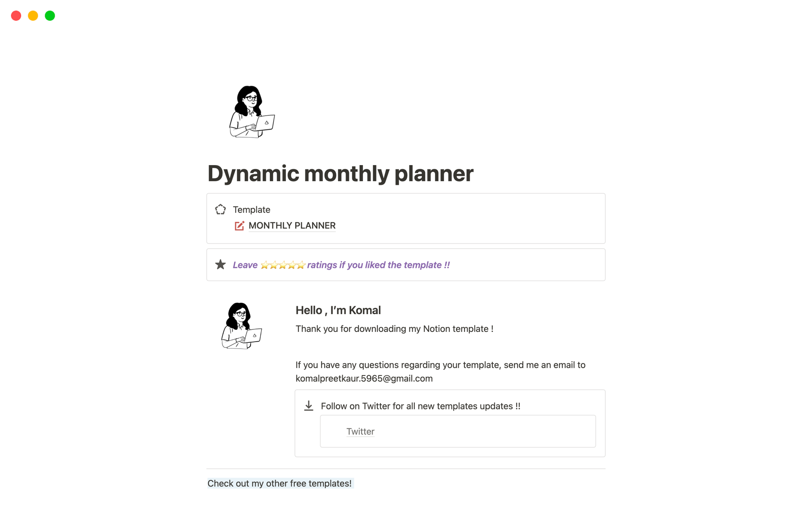
Task: Click the dark star callout icon
Action: pos(220,265)
